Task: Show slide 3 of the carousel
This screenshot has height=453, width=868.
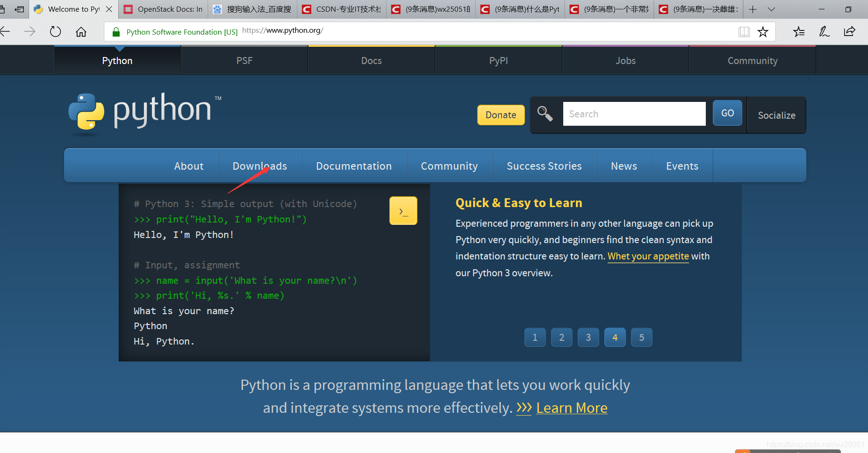Action: tap(588, 338)
